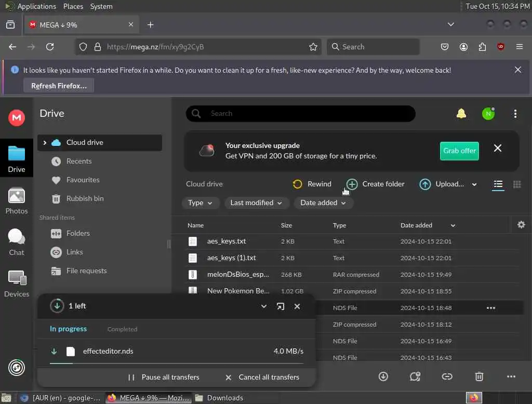The width and height of the screenshot is (532, 404).
Task: Open the Firefox hamburger menu
Action: pos(519,47)
